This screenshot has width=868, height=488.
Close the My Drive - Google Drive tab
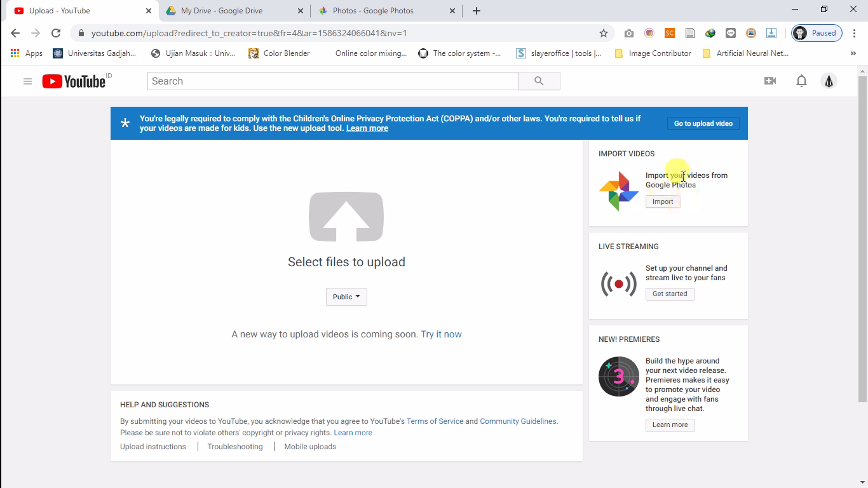point(301,11)
